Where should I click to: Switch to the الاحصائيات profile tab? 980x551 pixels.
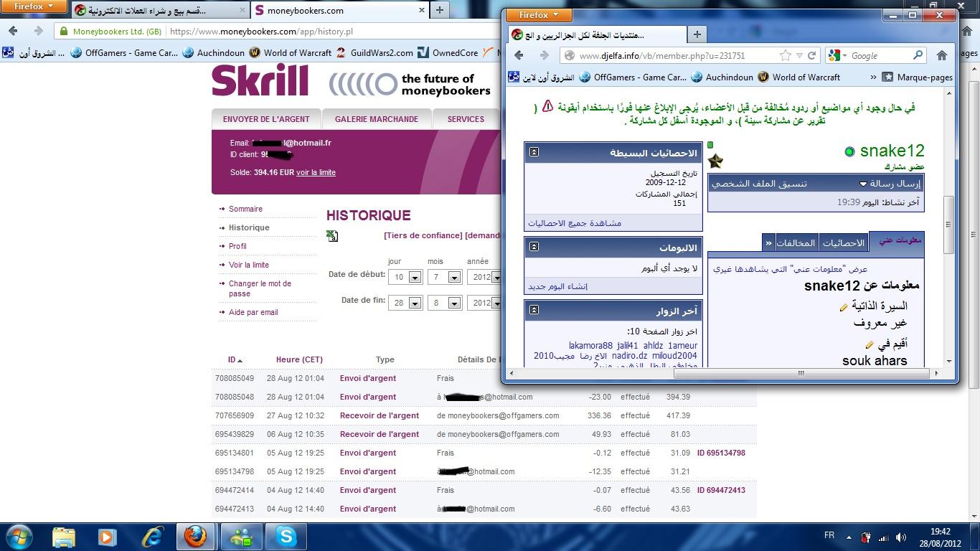pyautogui.click(x=844, y=242)
